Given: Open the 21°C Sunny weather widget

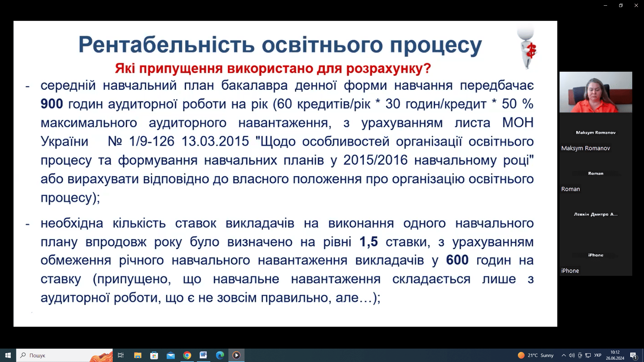Looking at the screenshot, I should (x=536, y=355).
